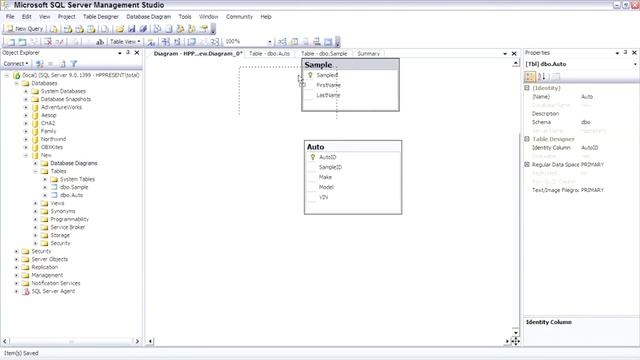The height and width of the screenshot is (360, 640).
Task: Select the VIN column in Auto table
Action: (x=323, y=197)
